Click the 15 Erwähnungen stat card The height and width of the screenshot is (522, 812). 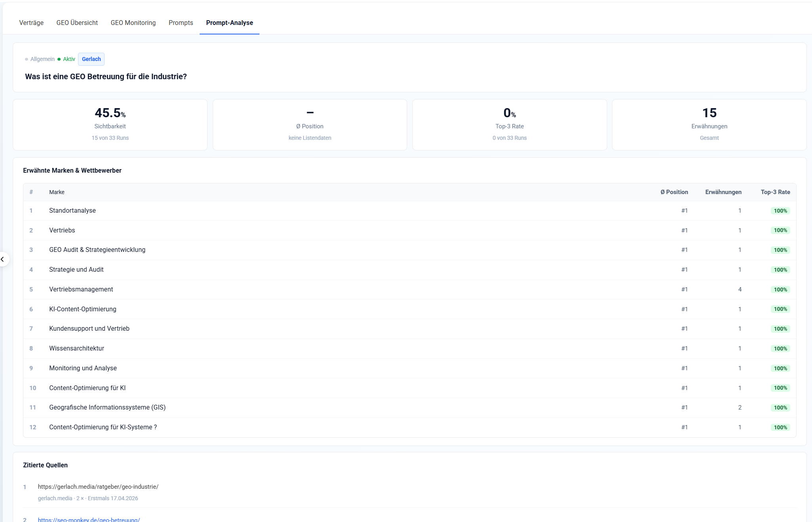[x=709, y=125]
